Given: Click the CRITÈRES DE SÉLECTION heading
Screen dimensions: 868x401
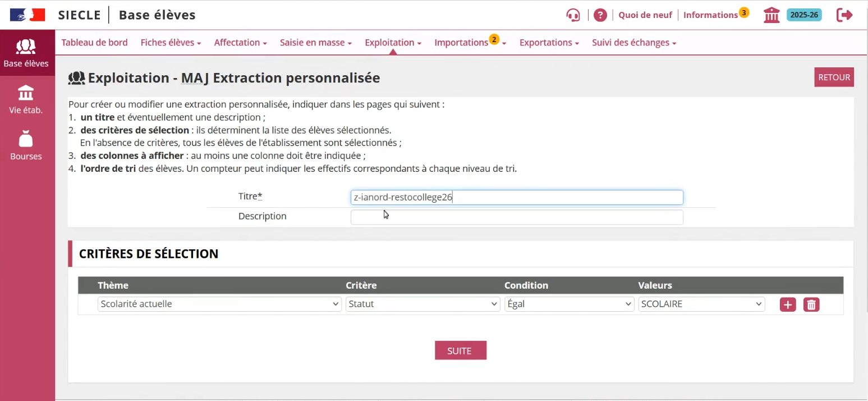Looking at the screenshot, I should point(149,254).
